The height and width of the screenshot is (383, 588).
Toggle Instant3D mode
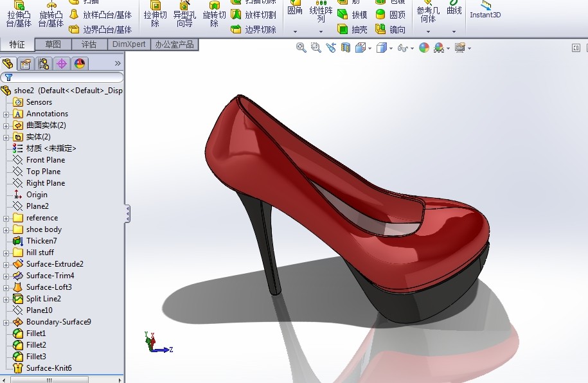(x=485, y=10)
